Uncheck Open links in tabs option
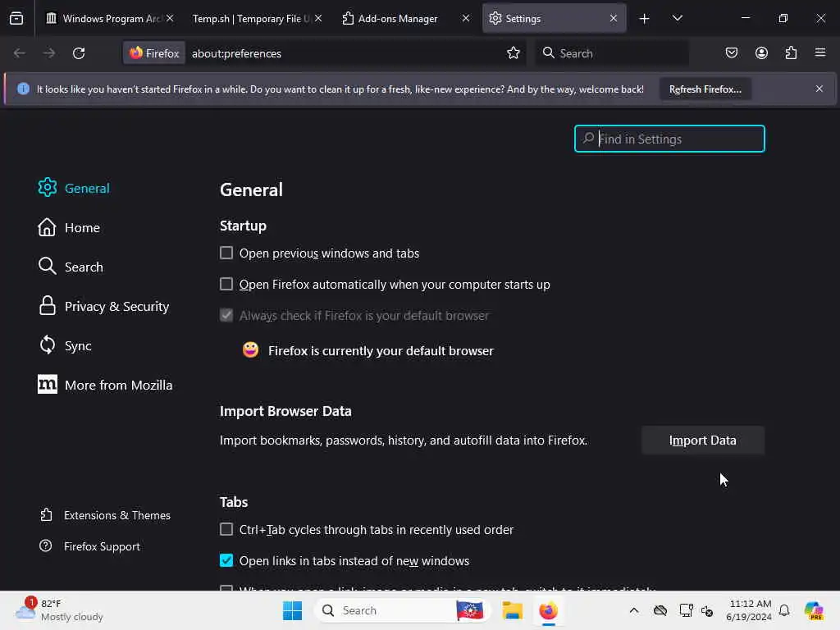Image resolution: width=840 pixels, height=630 pixels. pyautogui.click(x=226, y=560)
